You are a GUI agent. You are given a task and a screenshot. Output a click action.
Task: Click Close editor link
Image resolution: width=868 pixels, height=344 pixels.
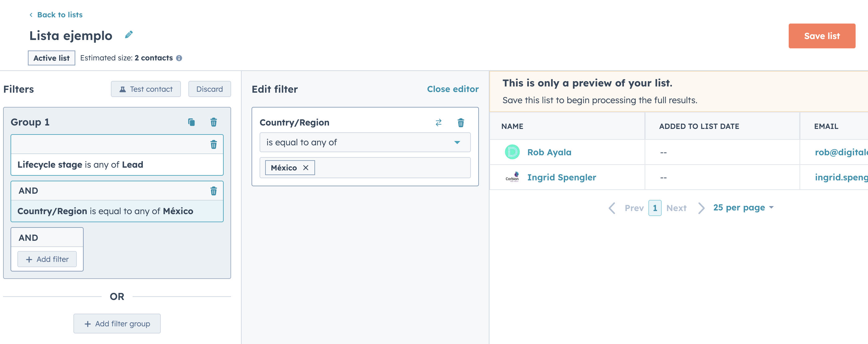[x=453, y=89]
